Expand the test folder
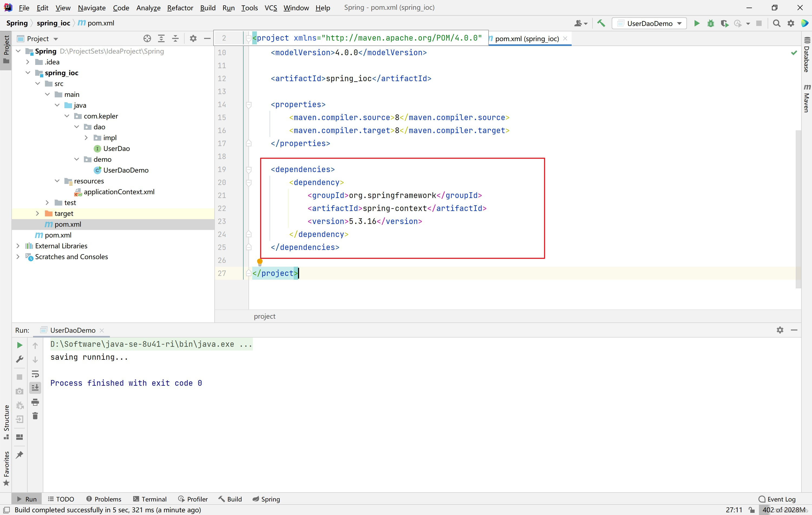 click(47, 203)
